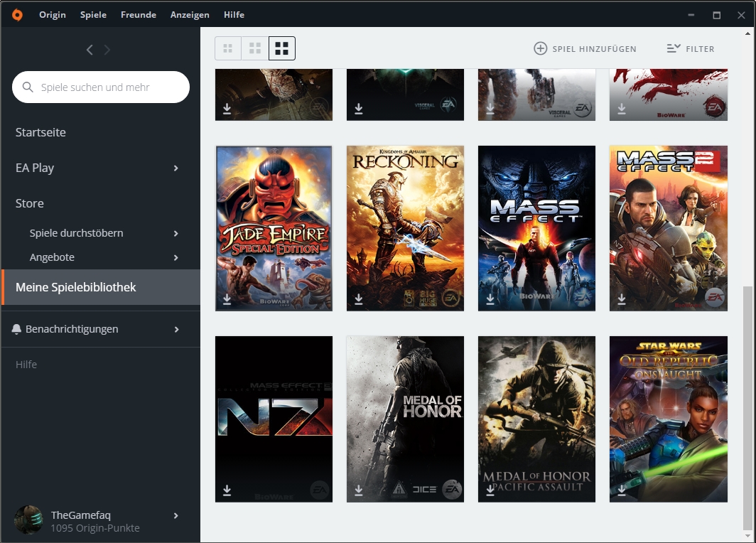The height and width of the screenshot is (543, 756).
Task: Open Benachrichtigungen label in sidebar
Action: [x=72, y=329]
